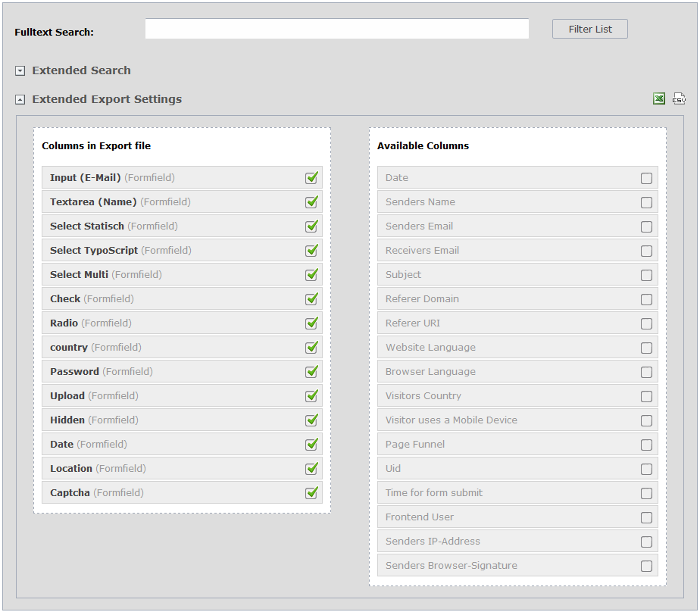700x612 pixels.
Task: Expand the Extended Search section
Action: (x=20, y=70)
